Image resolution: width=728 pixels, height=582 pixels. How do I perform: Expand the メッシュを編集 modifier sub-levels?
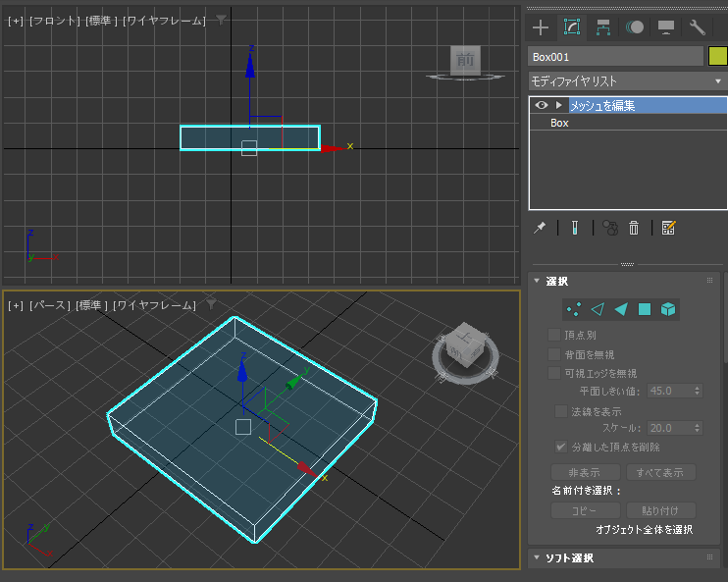559,105
